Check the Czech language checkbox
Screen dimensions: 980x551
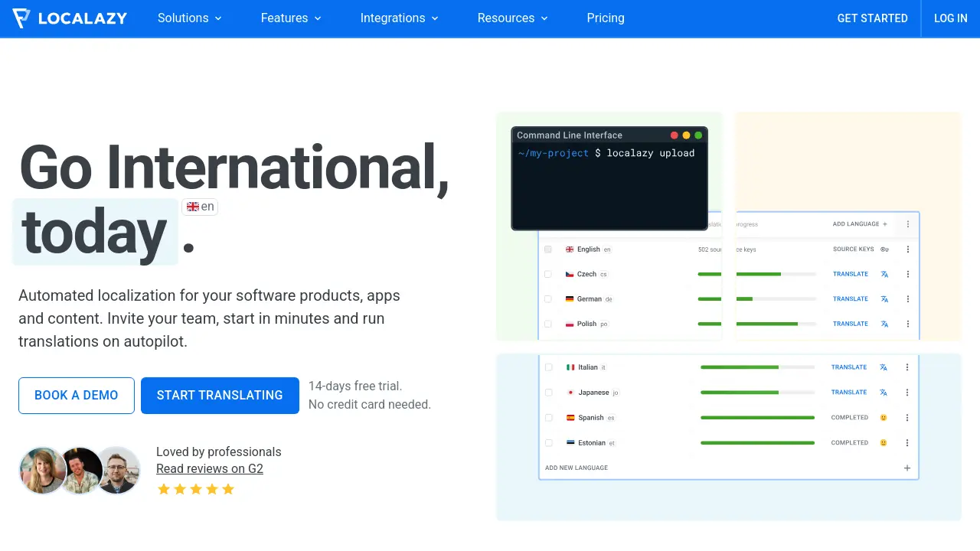(x=547, y=274)
